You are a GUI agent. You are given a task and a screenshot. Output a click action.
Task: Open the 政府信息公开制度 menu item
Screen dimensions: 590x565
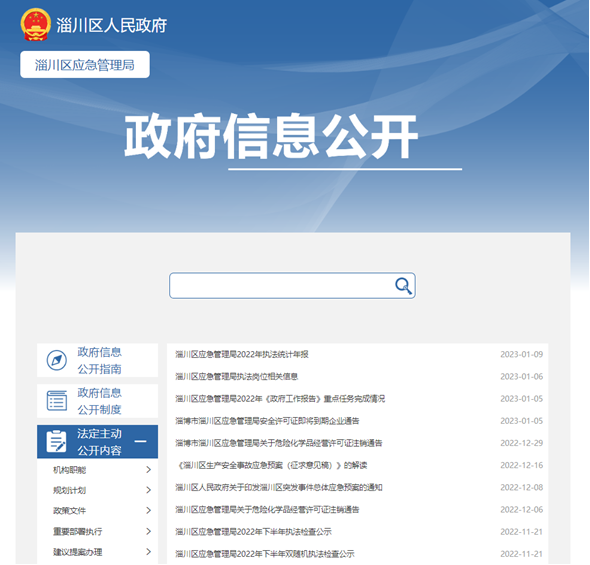[x=97, y=401]
